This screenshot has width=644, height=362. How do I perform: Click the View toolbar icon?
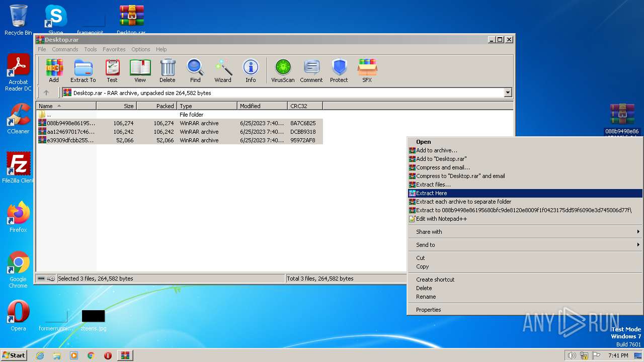[140, 70]
